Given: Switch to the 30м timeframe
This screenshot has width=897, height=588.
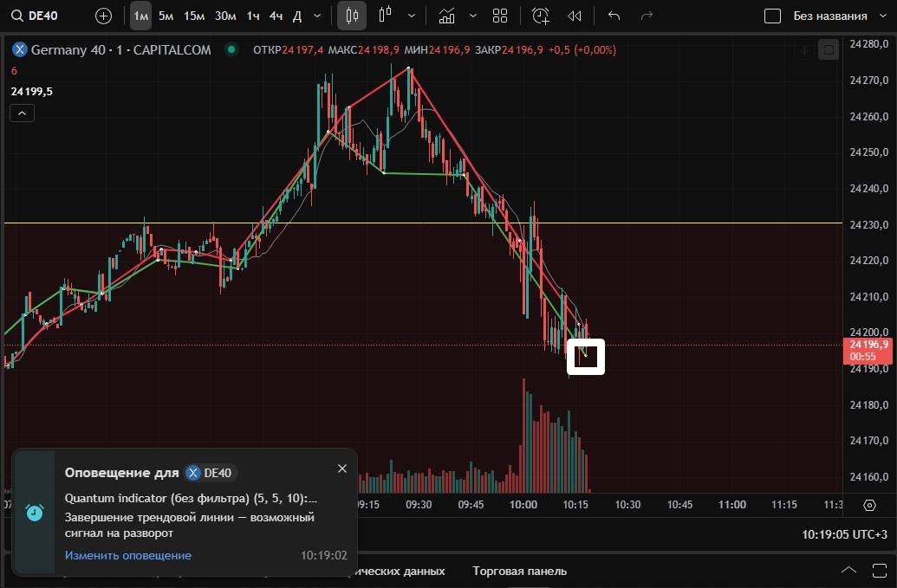Looking at the screenshot, I should 224,16.
